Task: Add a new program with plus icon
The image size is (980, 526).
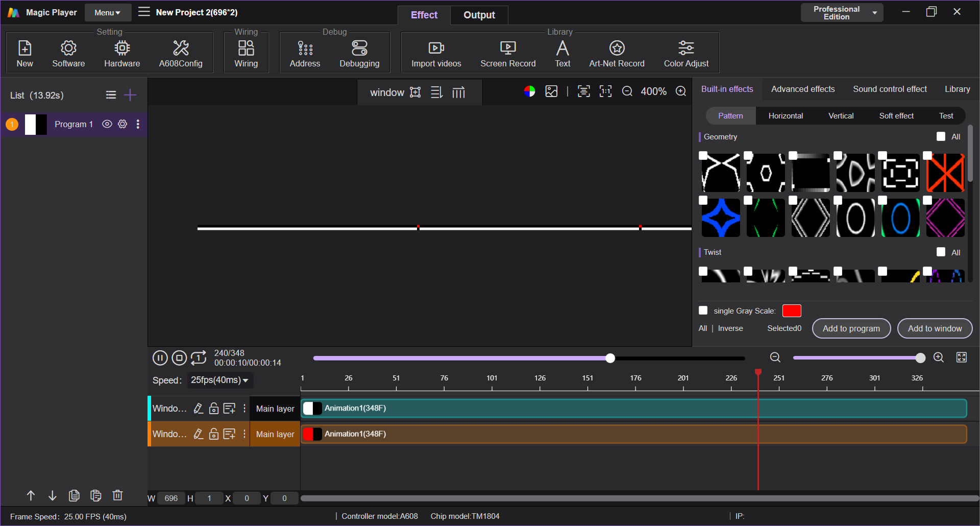Action: 130,95
